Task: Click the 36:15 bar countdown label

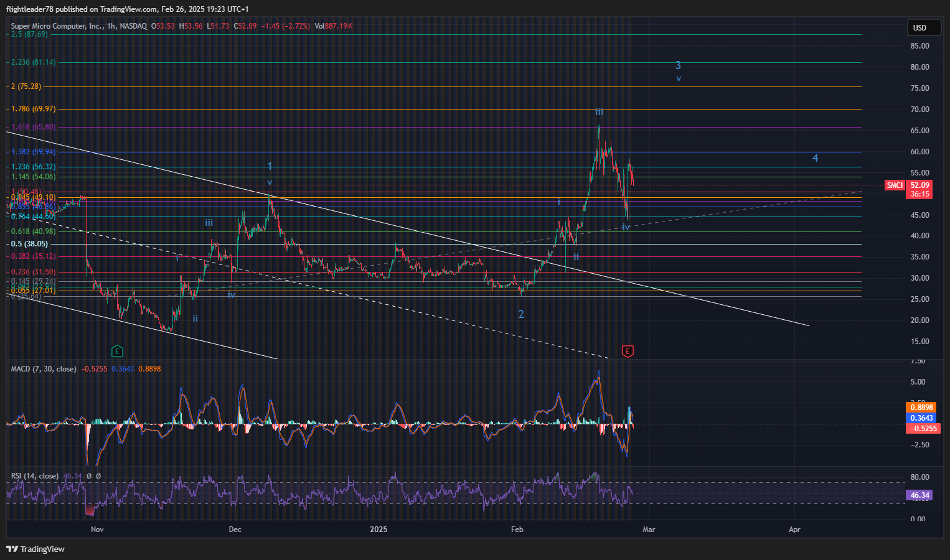Action: pos(919,194)
